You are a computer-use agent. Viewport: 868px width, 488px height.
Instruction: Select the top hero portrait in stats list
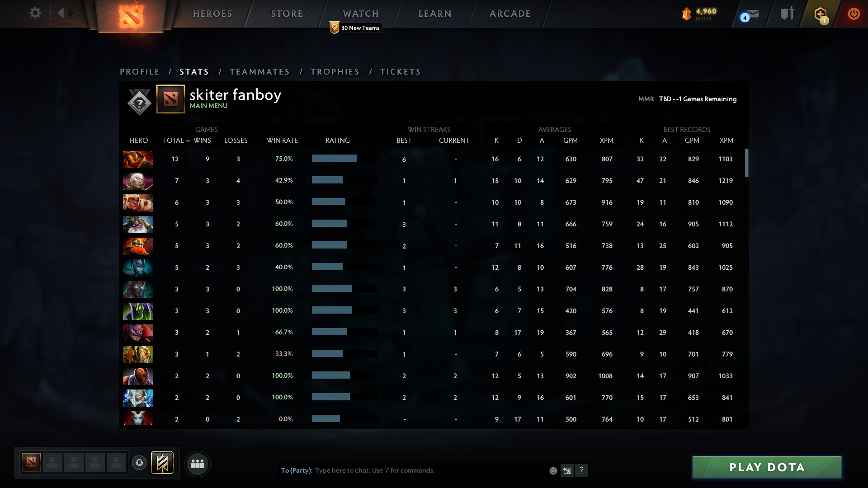tap(138, 159)
